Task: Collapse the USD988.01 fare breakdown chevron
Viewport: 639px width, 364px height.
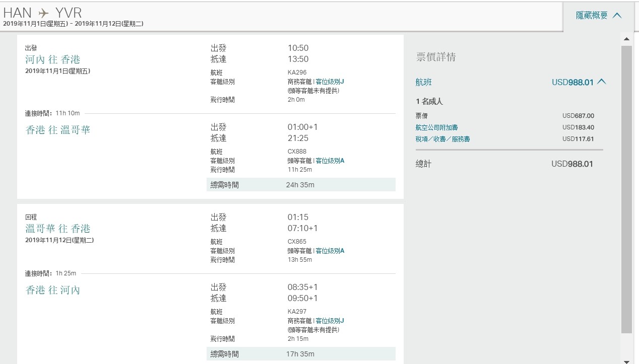Action: tap(601, 82)
